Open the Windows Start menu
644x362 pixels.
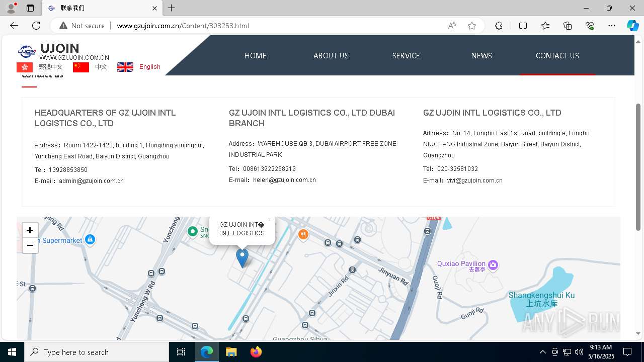point(12,352)
